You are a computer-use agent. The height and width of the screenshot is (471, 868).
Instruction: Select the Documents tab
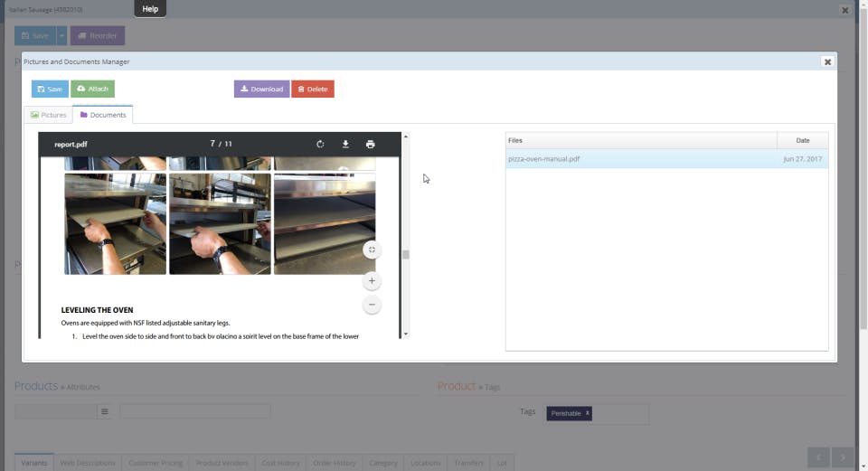point(103,115)
